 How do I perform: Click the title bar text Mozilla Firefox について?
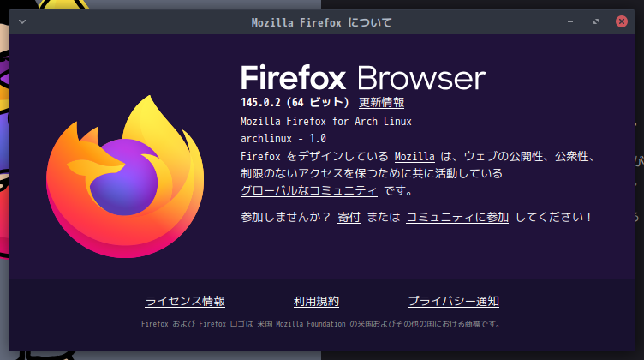tap(322, 22)
